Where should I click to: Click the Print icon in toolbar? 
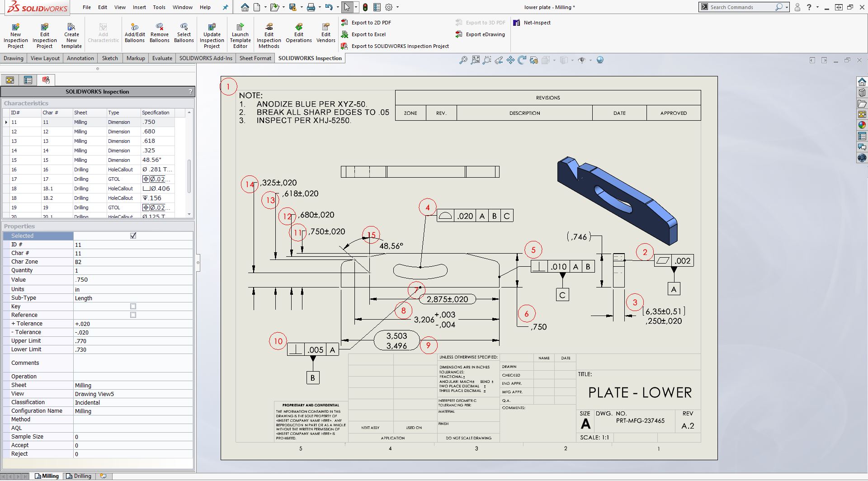[311, 7]
